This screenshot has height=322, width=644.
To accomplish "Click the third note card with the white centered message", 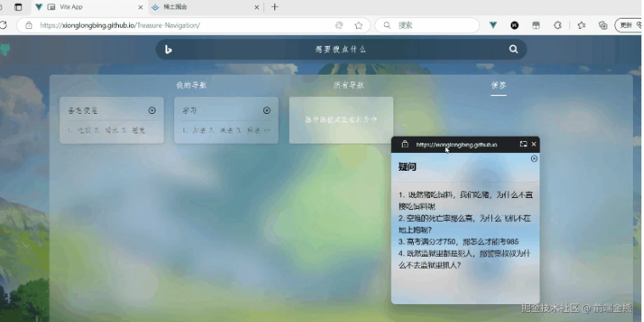I will pyautogui.click(x=341, y=121).
